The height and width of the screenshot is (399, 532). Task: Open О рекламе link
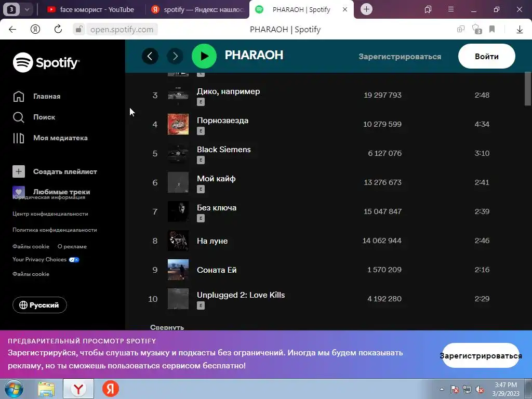(72, 246)
